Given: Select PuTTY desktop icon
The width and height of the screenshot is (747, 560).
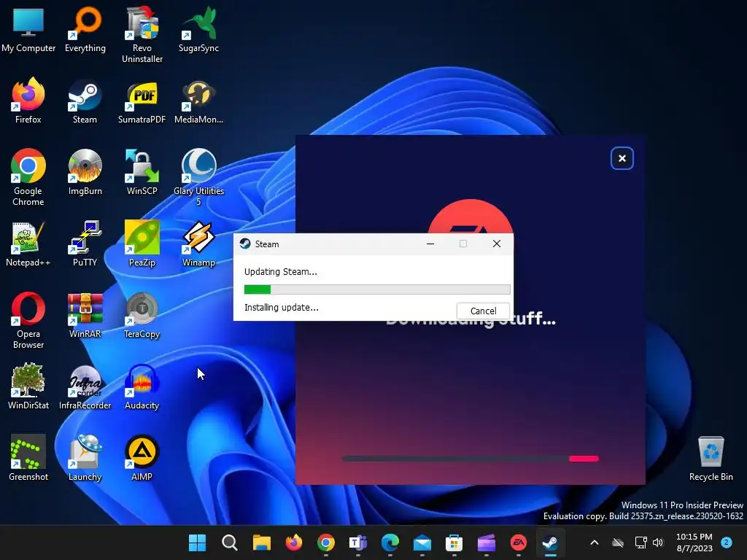Looking at the screenshot, I should pos(85,244).
